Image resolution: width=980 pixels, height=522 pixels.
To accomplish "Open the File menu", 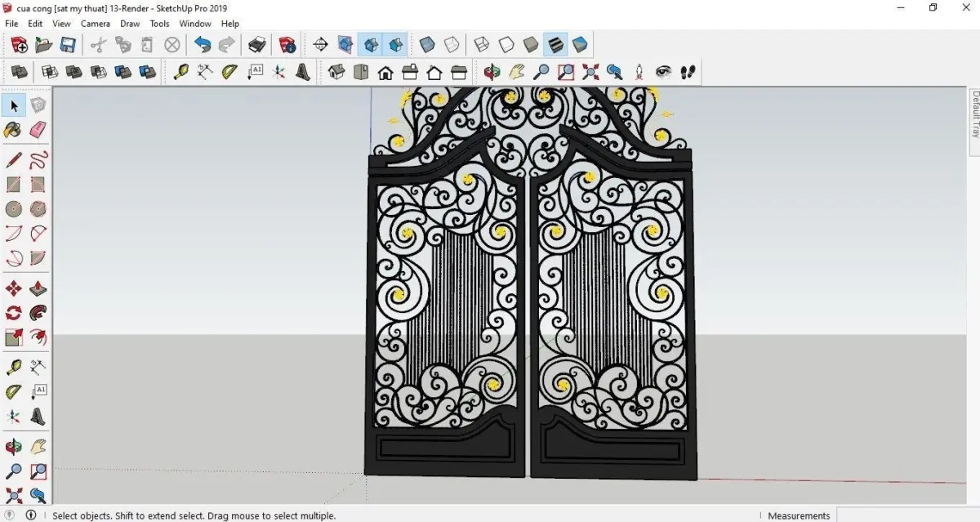I will click(x=11, y=24).
